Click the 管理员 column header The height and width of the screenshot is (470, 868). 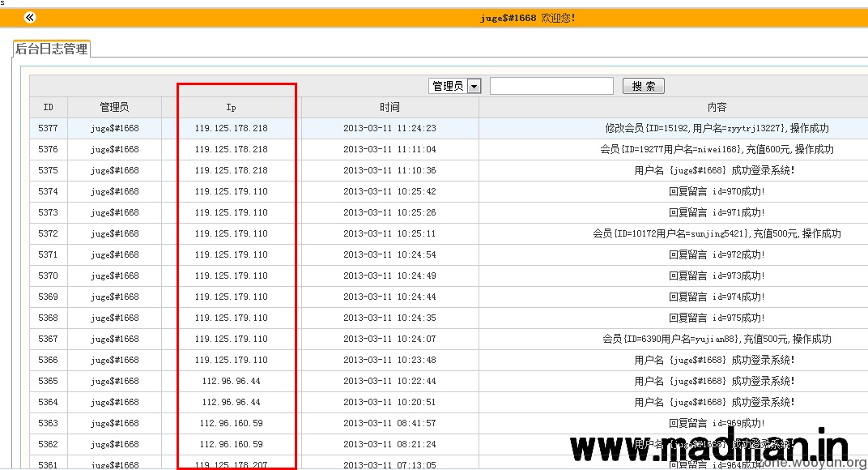(114, 107)
